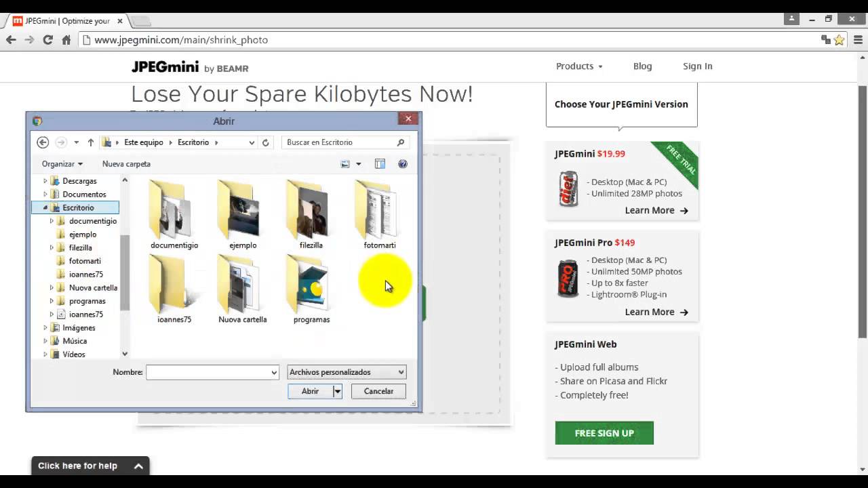Click the JPEGmini diet can image
The width and height of the screenshot is (868, 488).
click(x=568, y=189)
